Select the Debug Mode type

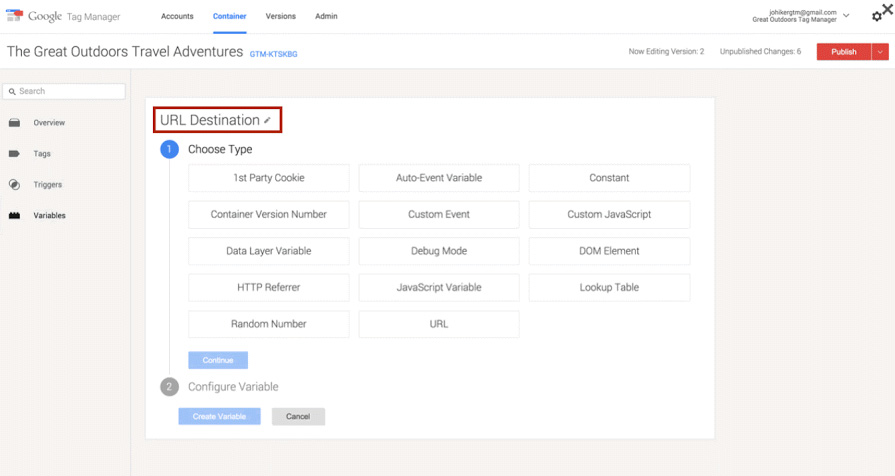[x=439, y=251]
